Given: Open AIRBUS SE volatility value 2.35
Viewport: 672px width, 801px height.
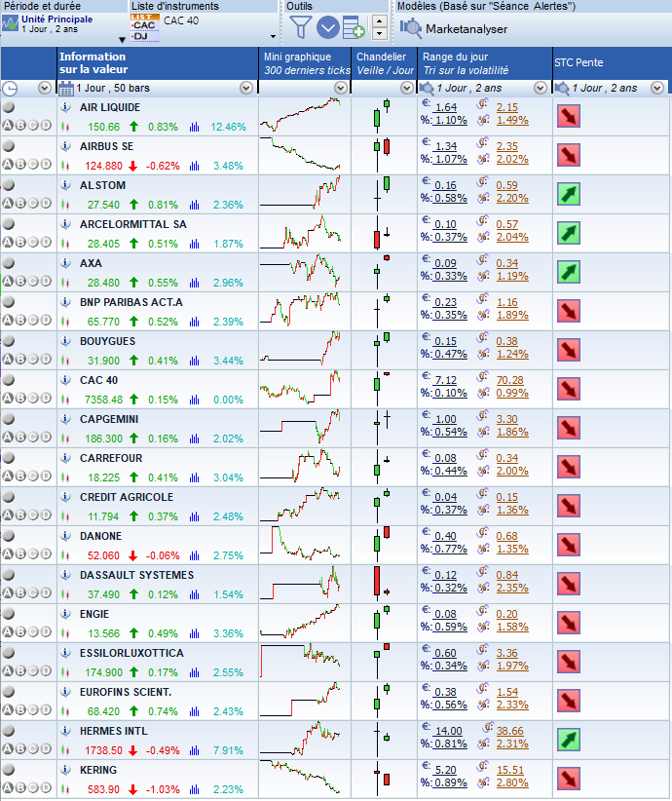Looking at the screenshot, I should pyautogui.click(x=507, y=146).
